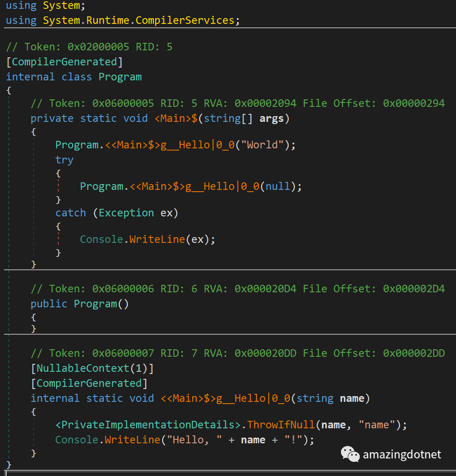Click Console in 'Console.WriteLine(ex)'

102,239
